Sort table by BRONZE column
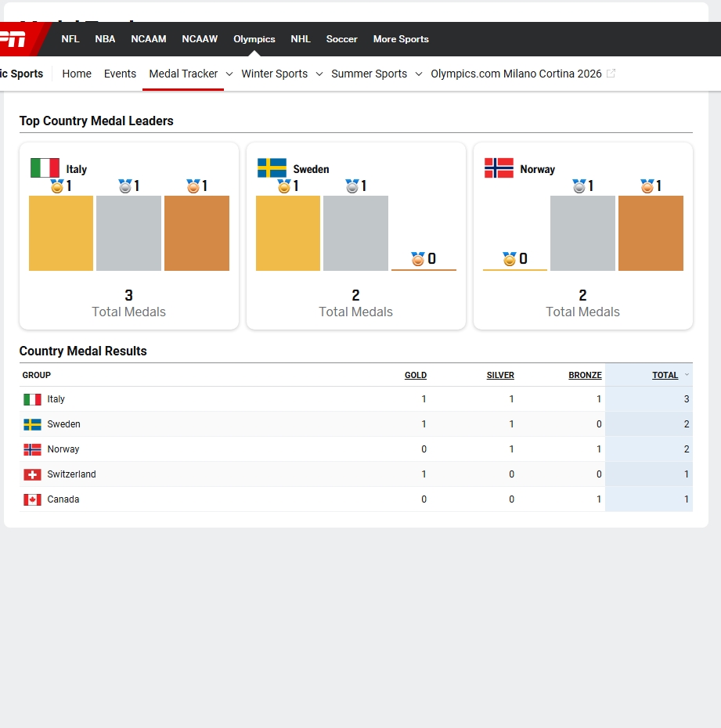Image resolution: width=721 pixels, height=728 pixels. [585, 375]
